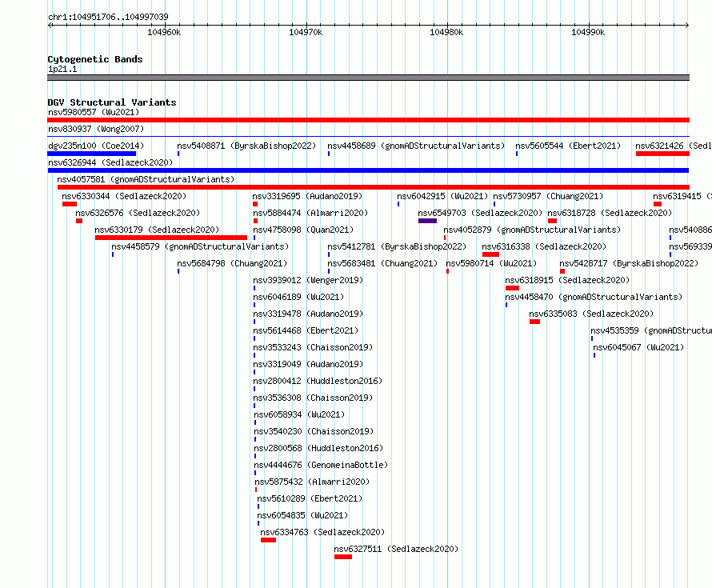Select nsv5684798 (Chuang2021) label

[232, 263]
